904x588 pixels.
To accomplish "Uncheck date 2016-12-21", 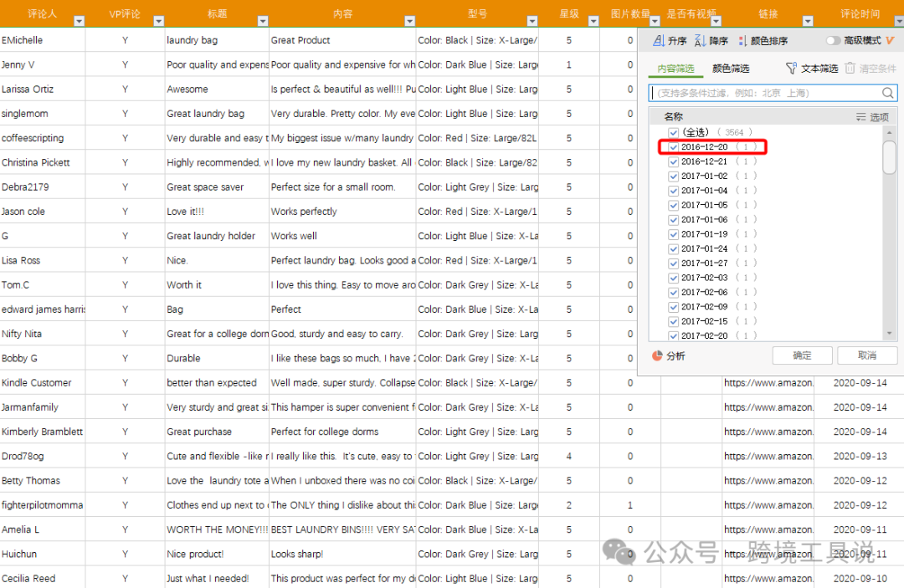I will pyautogui.click(x=673, y=161).
